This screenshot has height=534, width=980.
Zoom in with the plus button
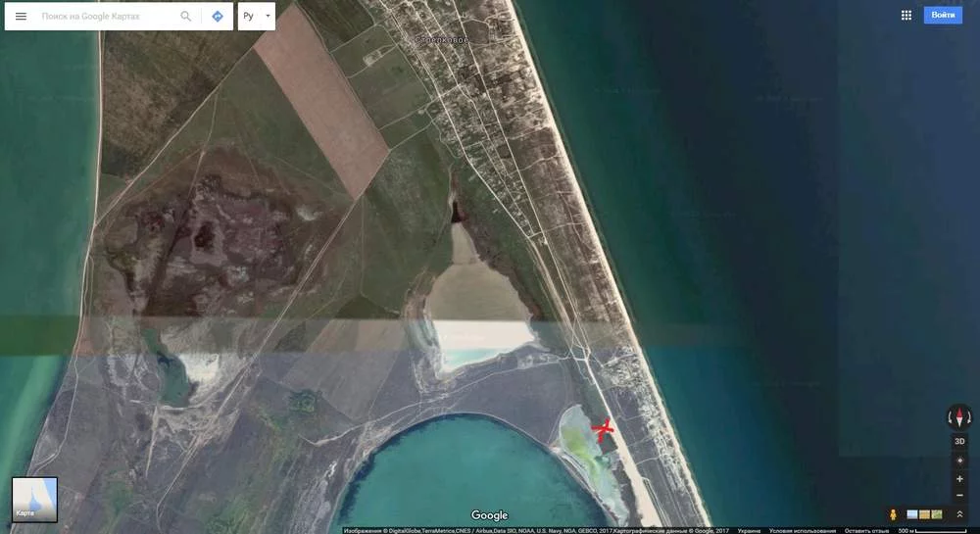tap(959, 479)
